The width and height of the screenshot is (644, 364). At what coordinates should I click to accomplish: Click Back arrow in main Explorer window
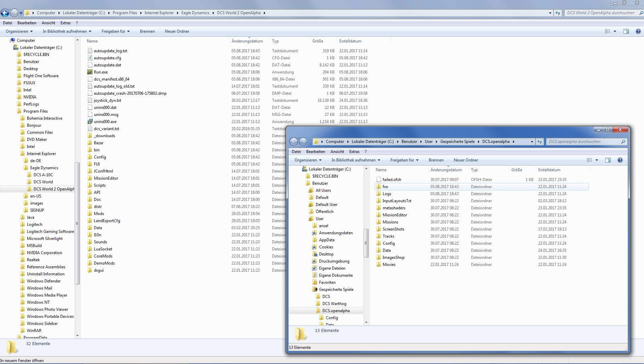tap(5, 13)
